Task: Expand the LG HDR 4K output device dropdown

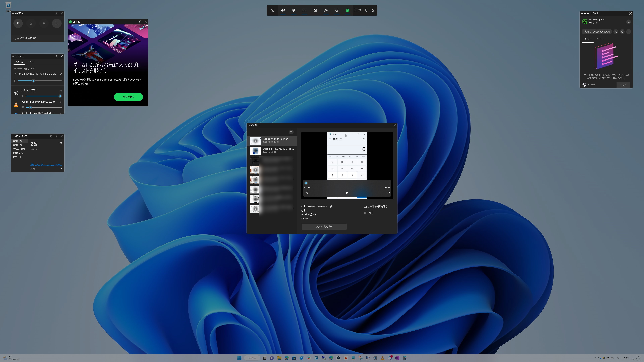Action: pos(60,74)
